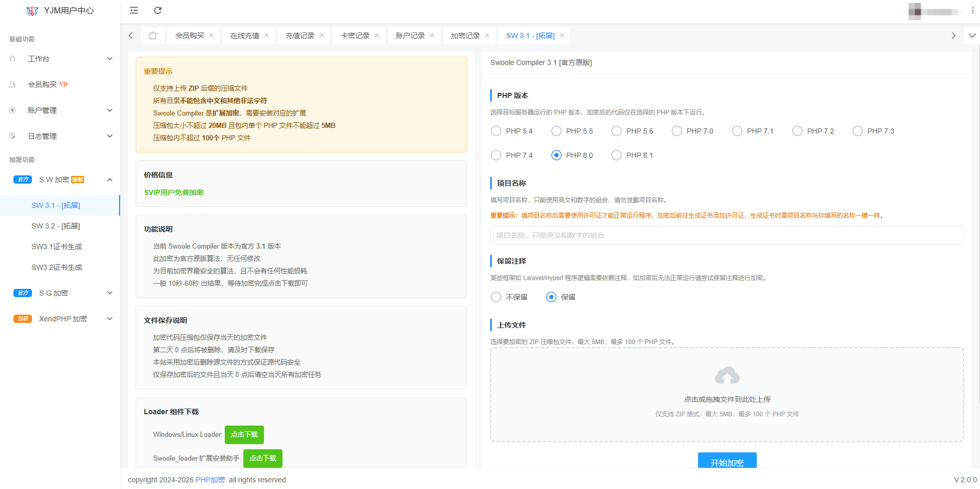Expand the 工作台 sidebar menu
The image size is (980, 489).
tap(61, 59)
